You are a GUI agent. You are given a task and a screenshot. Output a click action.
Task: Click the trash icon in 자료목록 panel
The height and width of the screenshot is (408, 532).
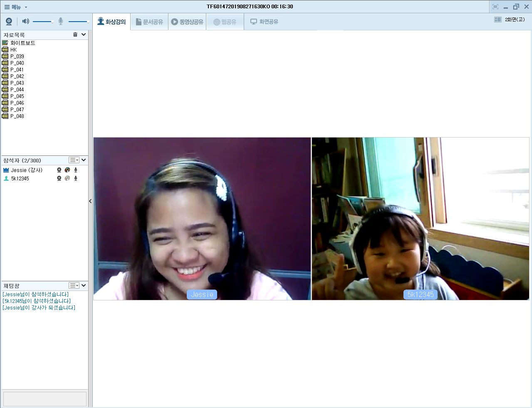pos(75,34)
